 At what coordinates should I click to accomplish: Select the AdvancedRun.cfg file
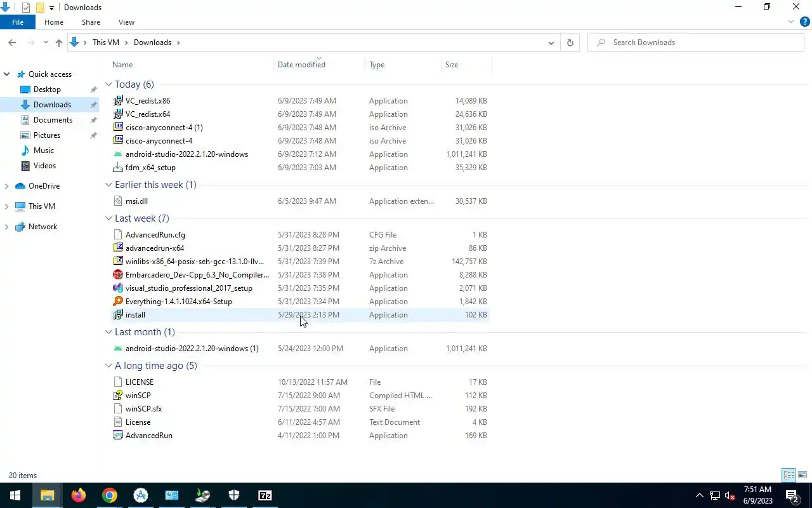(x=300, y=235)
